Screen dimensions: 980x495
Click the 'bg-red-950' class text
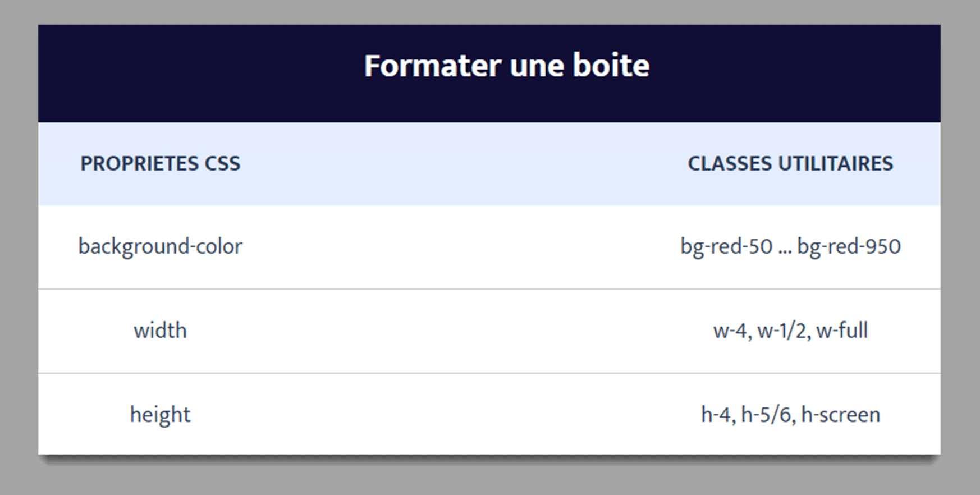(x=849, y=246)
